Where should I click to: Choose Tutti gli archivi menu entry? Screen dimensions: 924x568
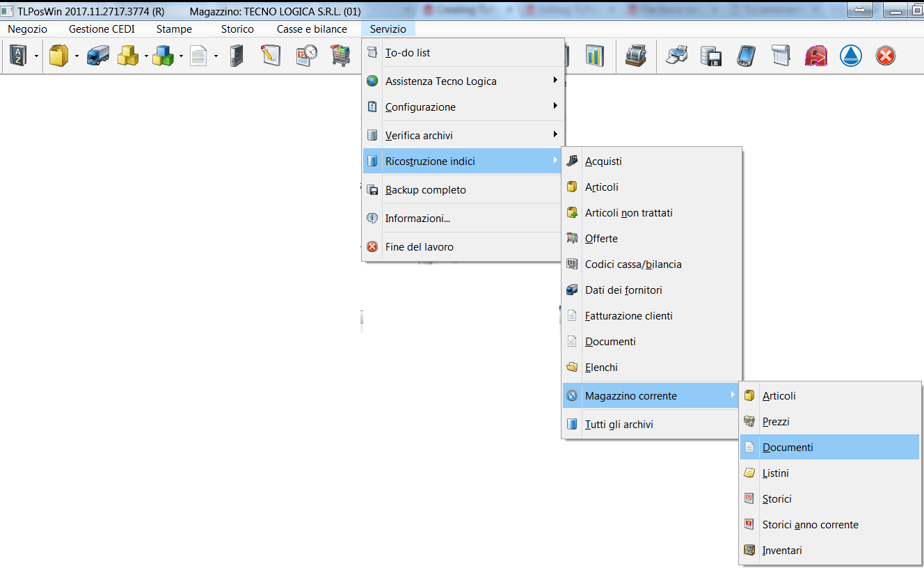tap(619, 424)
